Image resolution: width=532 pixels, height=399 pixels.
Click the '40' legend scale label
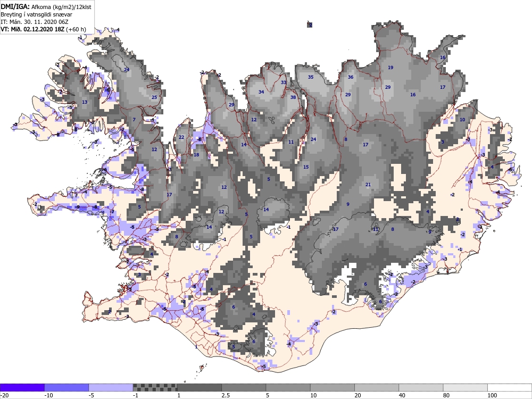[402, 395]
